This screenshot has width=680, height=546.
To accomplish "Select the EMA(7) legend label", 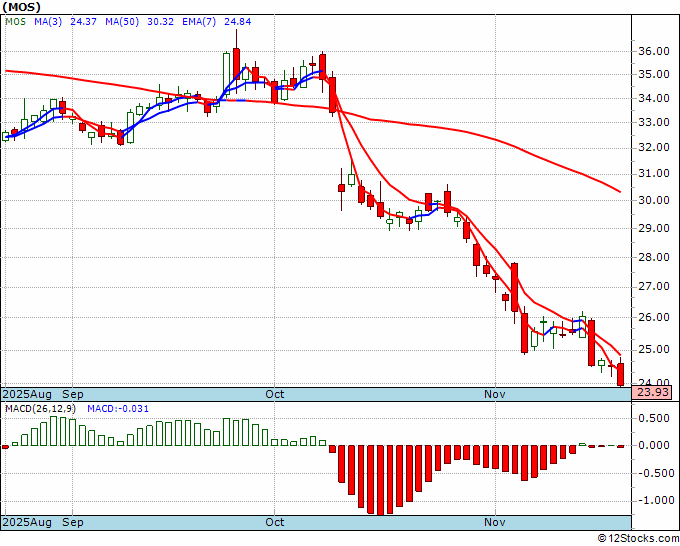I will [x=199, y=22].
